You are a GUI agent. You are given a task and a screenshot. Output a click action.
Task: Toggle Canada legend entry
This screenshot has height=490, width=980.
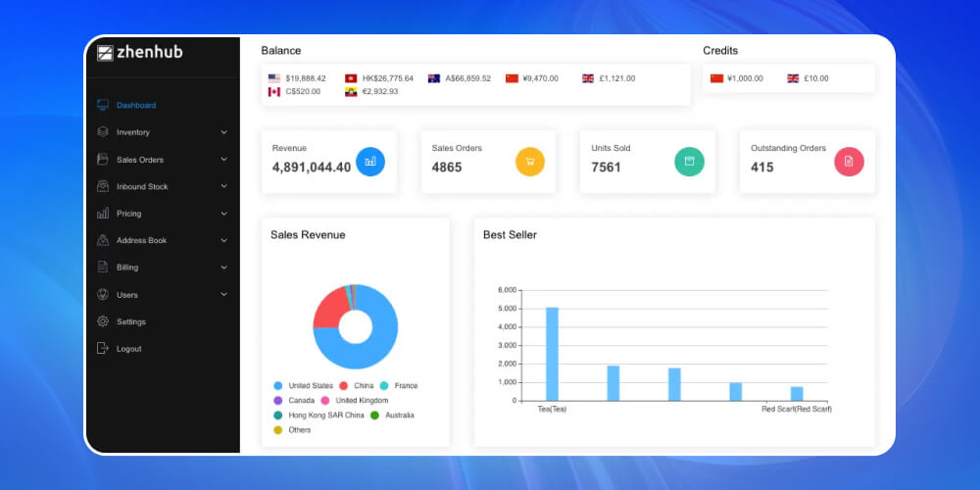tap(294, 401)
